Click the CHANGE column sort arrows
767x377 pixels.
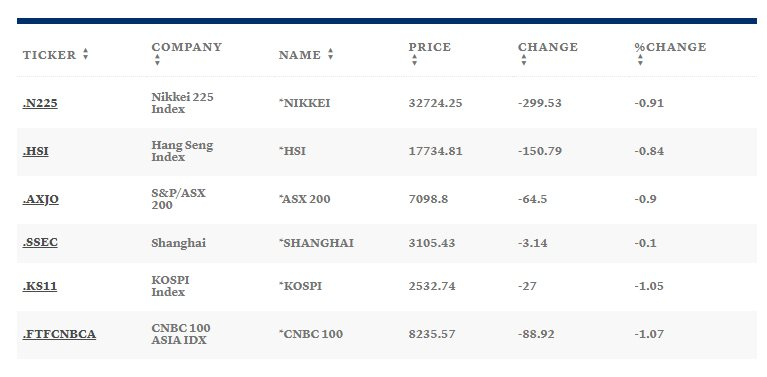pos(524,60)
